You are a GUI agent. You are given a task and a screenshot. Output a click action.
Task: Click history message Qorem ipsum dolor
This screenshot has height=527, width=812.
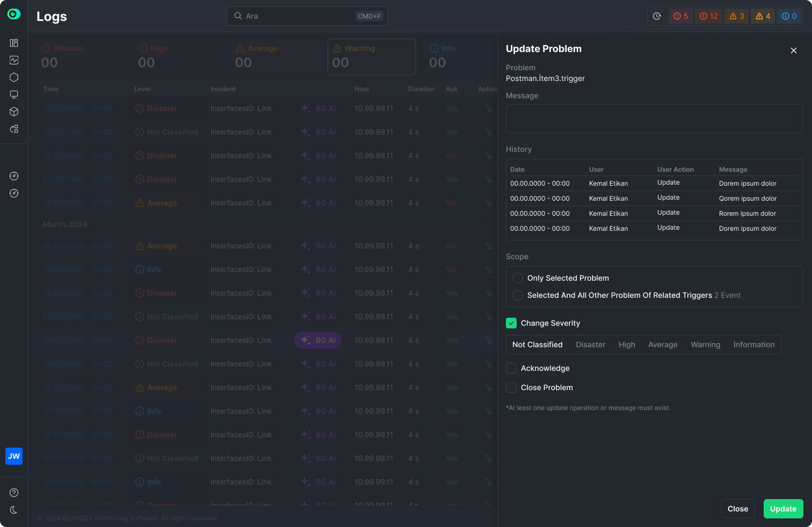pos(748,199)
